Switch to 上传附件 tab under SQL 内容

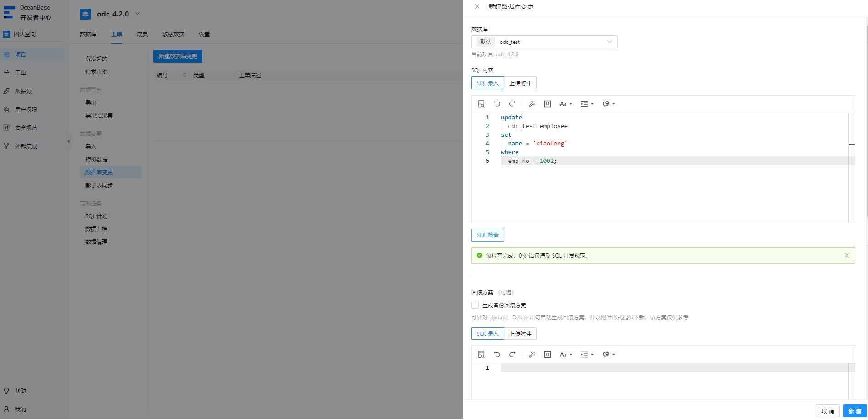tap(520, 83)
